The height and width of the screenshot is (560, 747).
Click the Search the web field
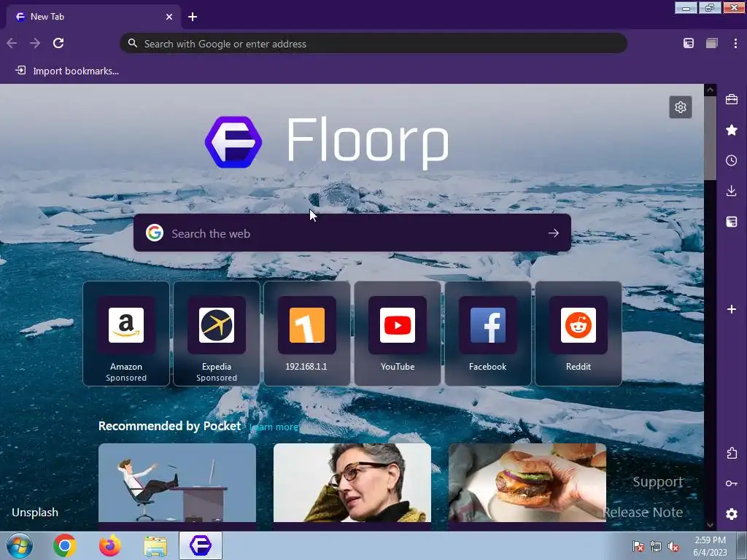click(x=352, y=233)
